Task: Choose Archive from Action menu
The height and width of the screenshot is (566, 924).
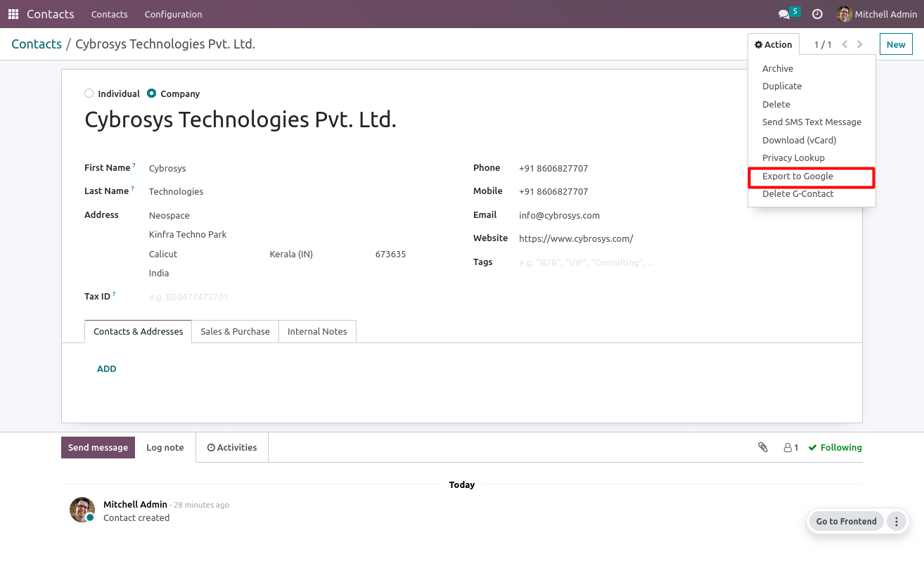Action: (x=811, y=68)
